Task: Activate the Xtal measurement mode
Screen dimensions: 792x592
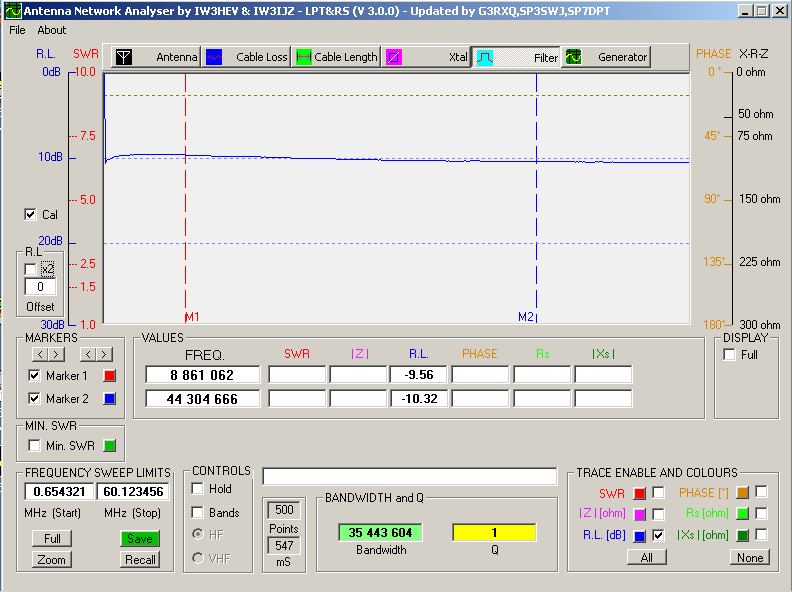Action: tap(427, 57)
